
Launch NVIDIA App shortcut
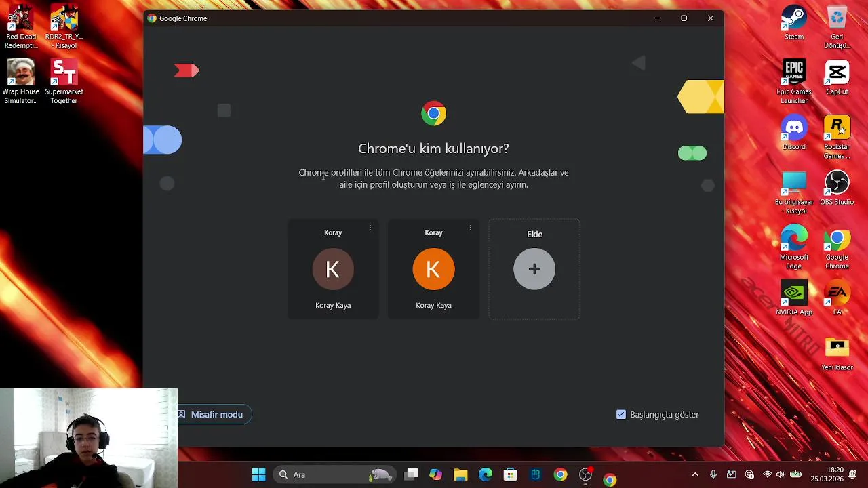tap(794, 298)
